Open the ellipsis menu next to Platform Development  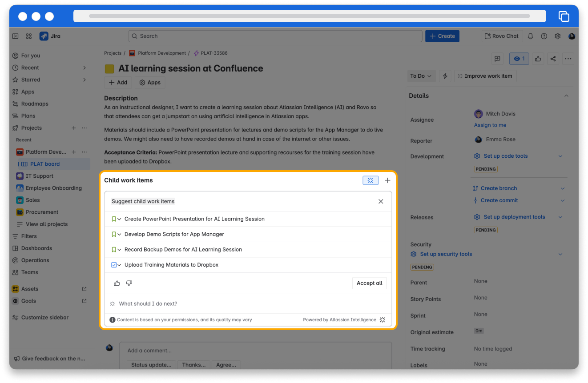(84, 152)
